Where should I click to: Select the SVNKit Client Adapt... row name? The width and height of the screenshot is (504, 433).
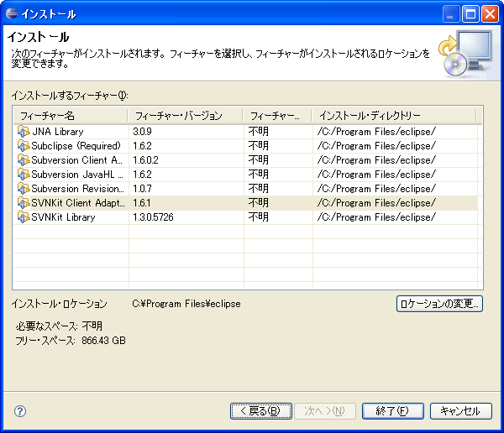point(78,203)
